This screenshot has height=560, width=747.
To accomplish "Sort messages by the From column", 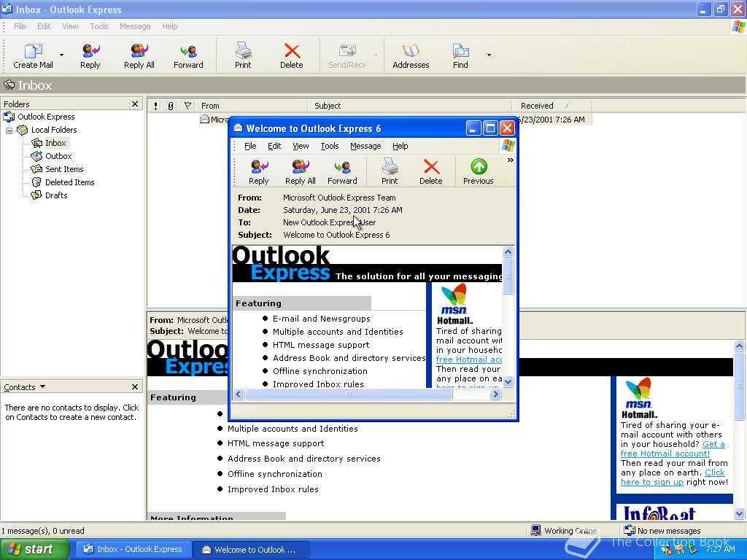I will [252, 106].
